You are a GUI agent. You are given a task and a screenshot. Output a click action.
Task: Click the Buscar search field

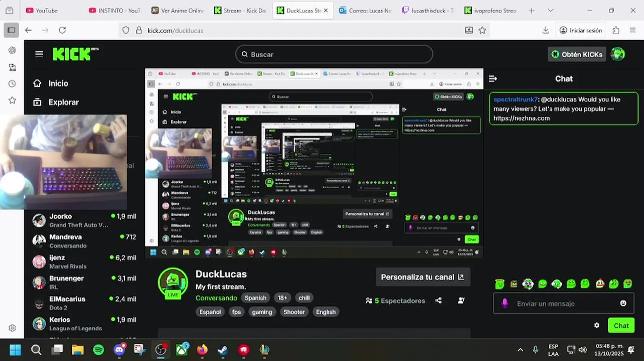(x=334, y=54)
